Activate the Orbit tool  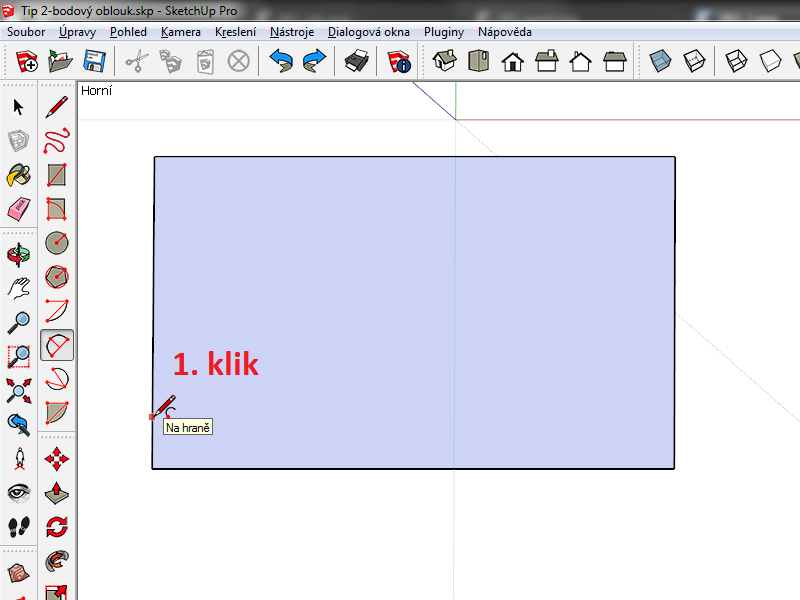[19, 254]
